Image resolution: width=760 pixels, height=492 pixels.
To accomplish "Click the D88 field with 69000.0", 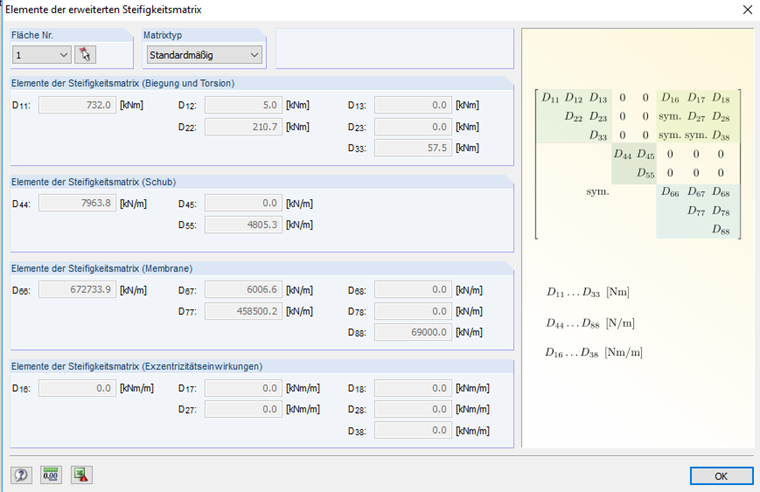I will point(414,332).
